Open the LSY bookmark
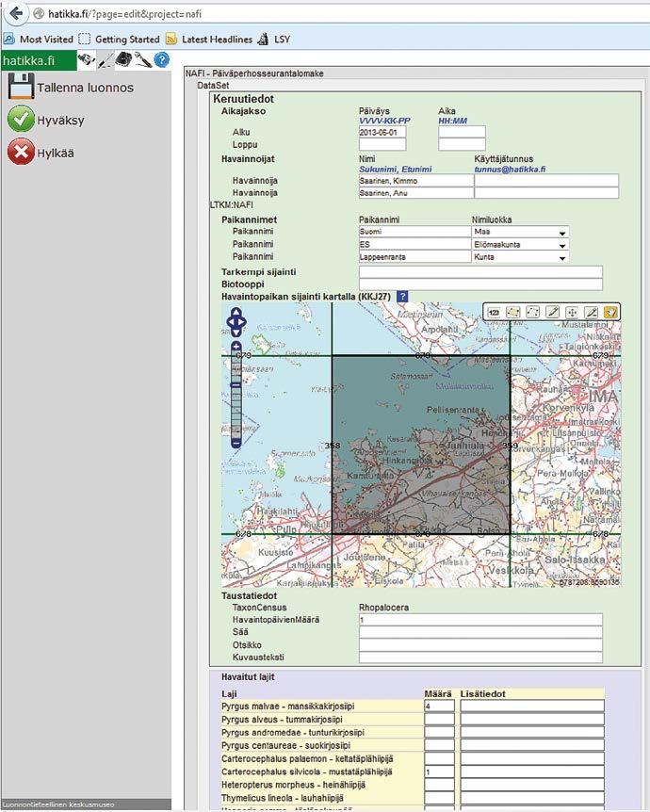Image resolution: width=650 pixels, height=812 pixels. pyautogui.click(x=274, y=40)
